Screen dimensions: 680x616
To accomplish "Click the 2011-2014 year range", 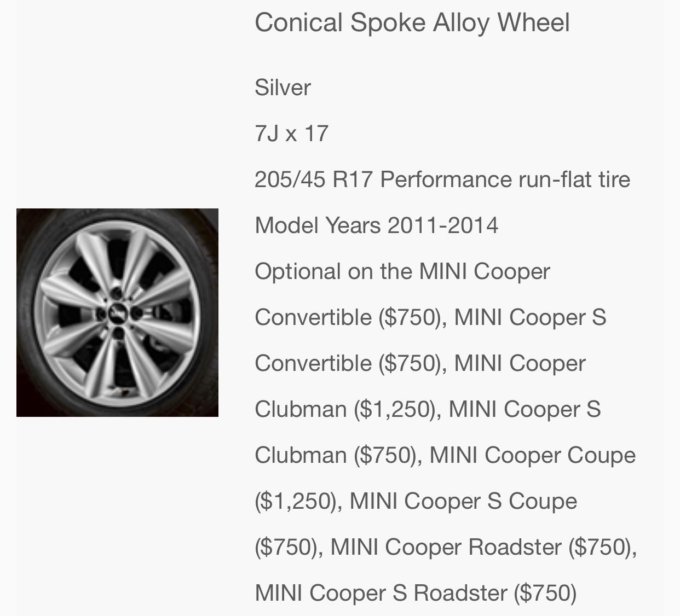I will point(442,225).
